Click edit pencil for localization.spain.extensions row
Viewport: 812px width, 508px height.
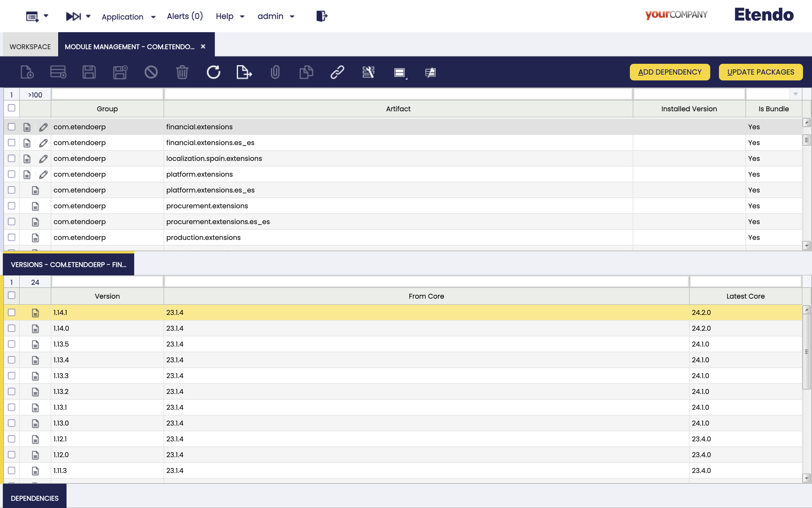(43, 159)
